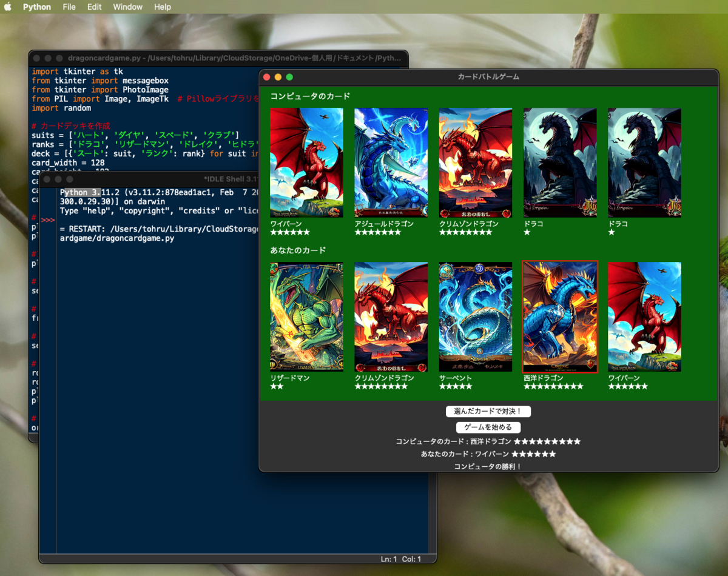Select your リザードマン card
Viewport: 728px width, 576px height.
[x=306, y=316]
